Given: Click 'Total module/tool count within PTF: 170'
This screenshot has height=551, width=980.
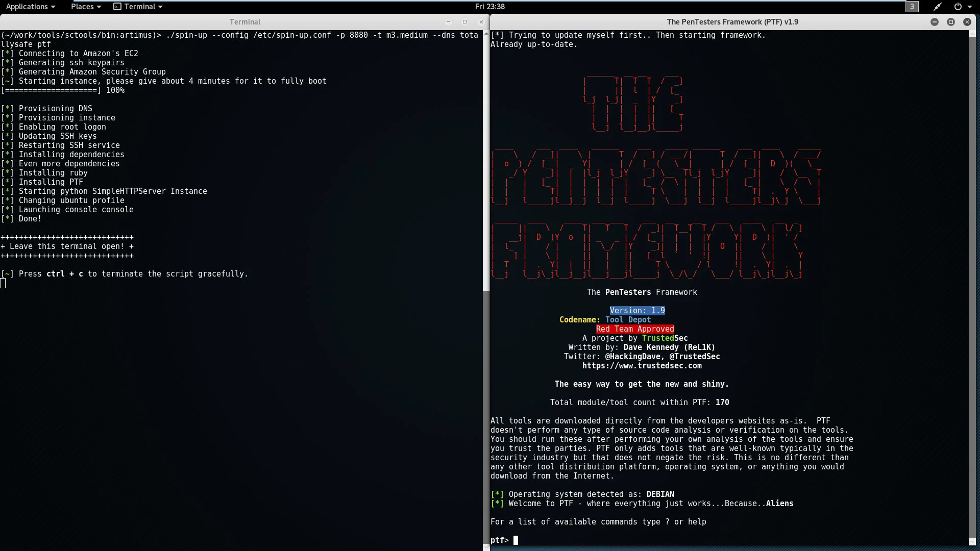Looking at the screenshot, I should [640, 403].
